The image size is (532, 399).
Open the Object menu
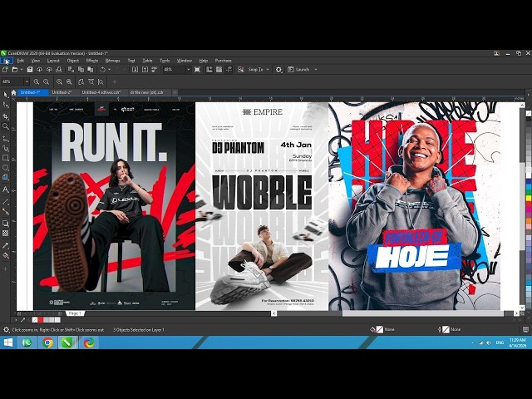[x=73, y=61]
